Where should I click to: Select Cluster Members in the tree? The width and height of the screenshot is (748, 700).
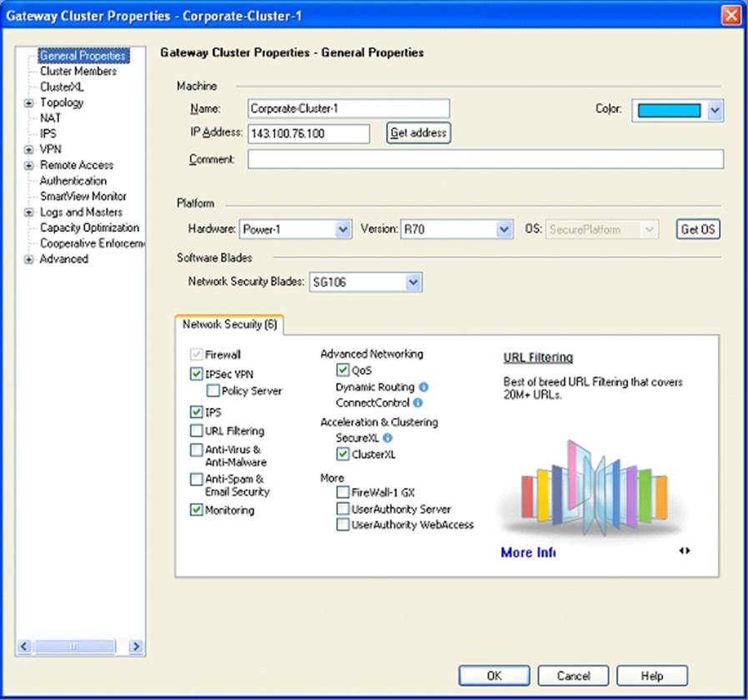[78, 72]
